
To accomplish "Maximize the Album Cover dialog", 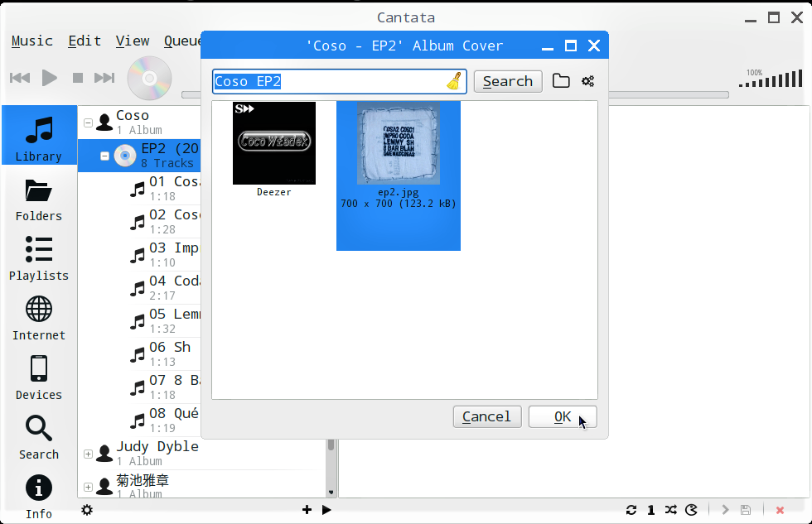I will coord(571,46).
